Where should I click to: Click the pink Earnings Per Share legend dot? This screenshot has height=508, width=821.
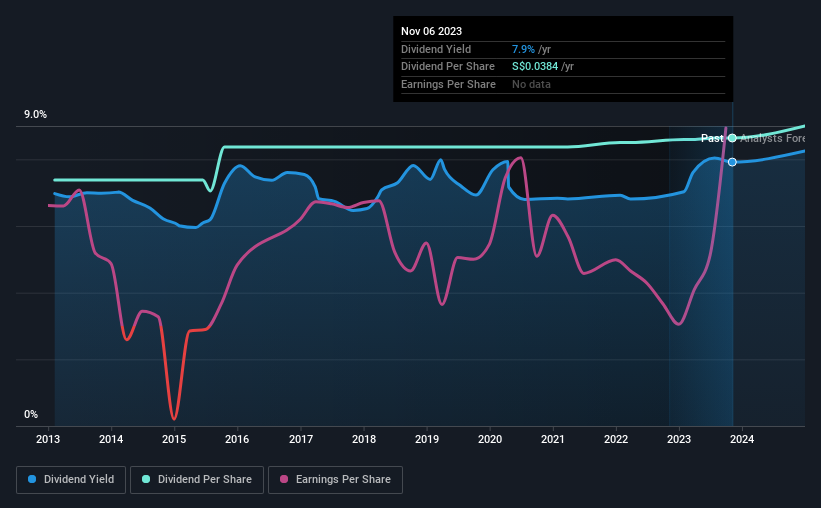(x=284, y=479)
